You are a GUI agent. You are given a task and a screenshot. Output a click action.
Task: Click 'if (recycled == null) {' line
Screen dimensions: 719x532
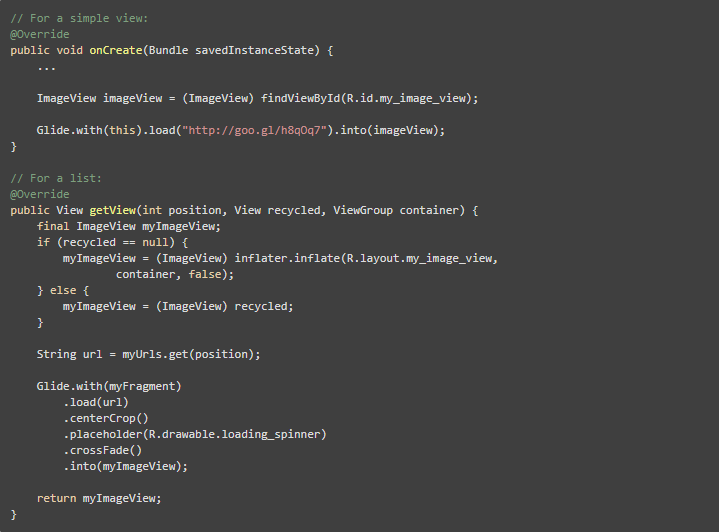click(x=112, y=242)
